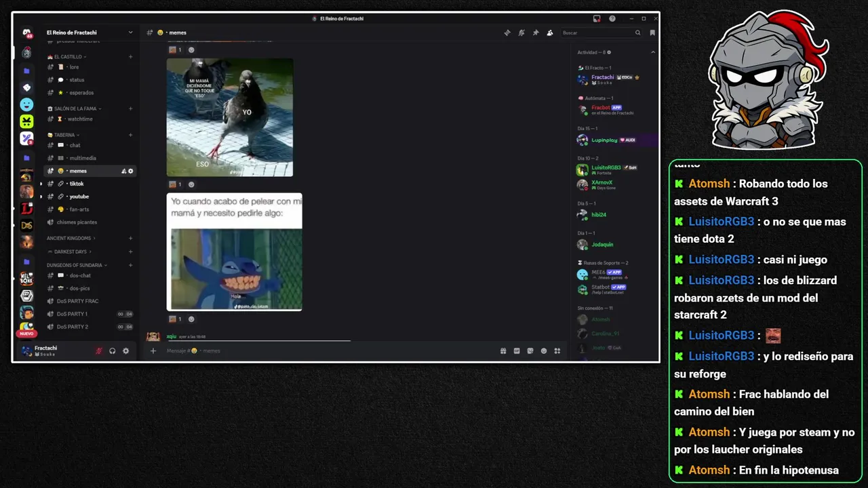Viewport: 868px width, 488px height.
Task: Add channel to EL CASTILLO with plus
Action: (x=131, y=57)
